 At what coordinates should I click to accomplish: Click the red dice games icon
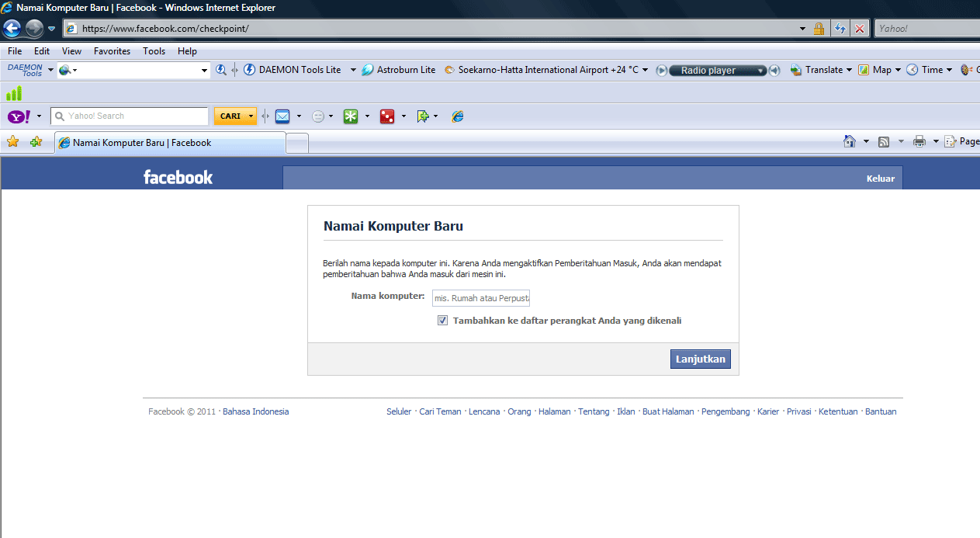(x=386, y=116)
